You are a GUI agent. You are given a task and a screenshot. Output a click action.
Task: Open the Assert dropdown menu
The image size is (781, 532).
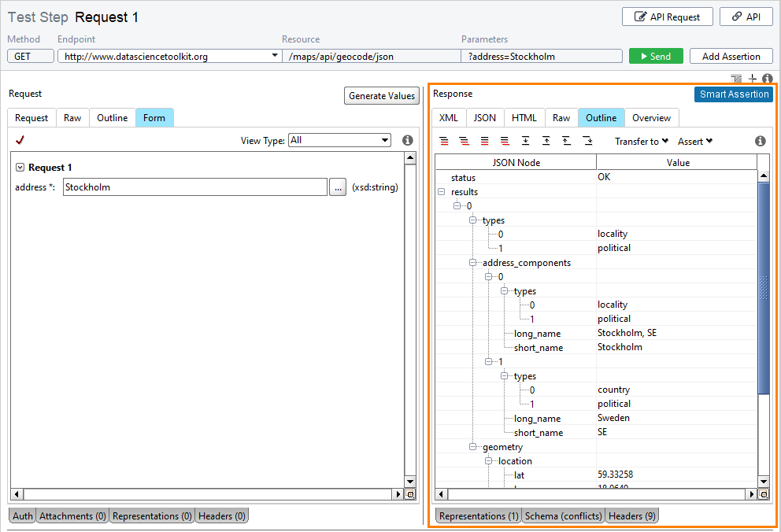(x=695, y=142)
